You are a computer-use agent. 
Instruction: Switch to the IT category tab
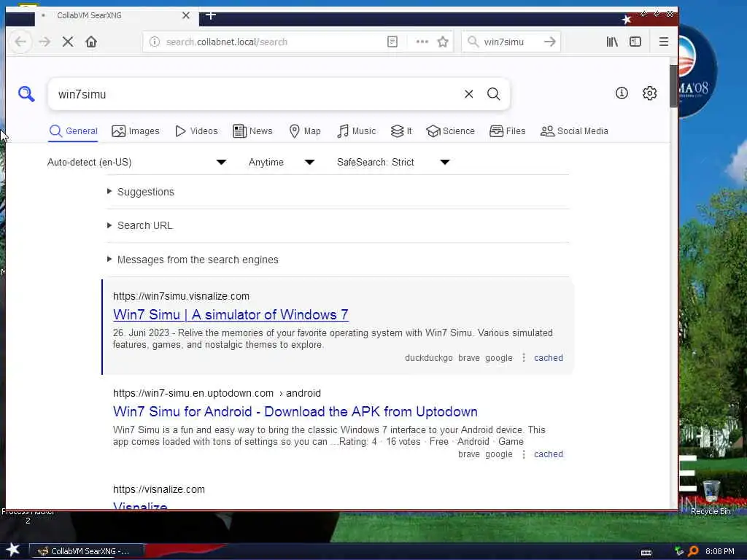pyautogui.click(x=401, y=131)
